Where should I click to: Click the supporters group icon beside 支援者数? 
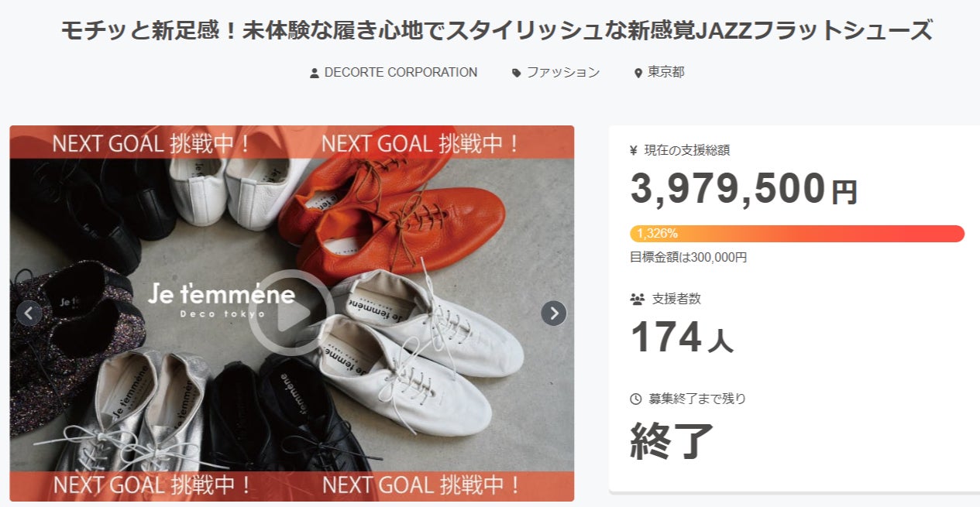[x=637, y=299]
